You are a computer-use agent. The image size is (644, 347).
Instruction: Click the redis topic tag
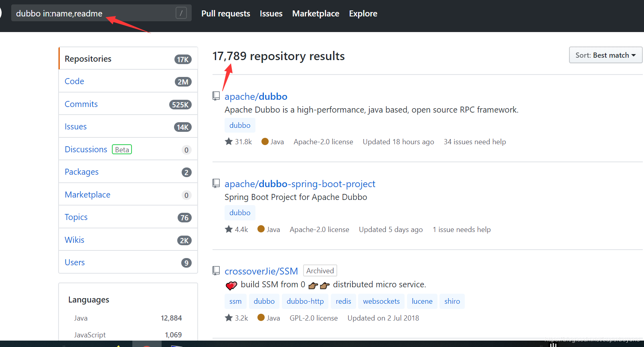tap(344, 301)
